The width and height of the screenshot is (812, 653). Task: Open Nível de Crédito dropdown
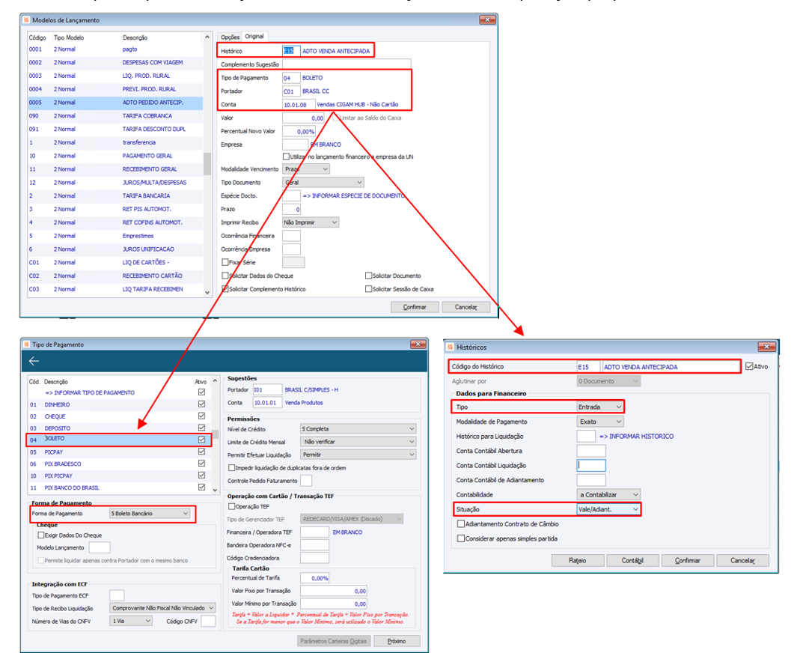coord(358,428)
